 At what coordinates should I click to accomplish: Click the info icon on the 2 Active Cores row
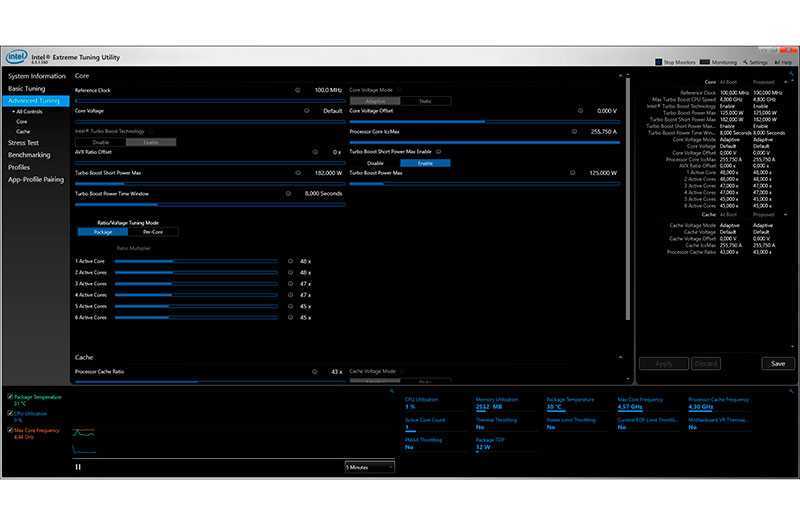pyautogui.click(x=290, y=272)
